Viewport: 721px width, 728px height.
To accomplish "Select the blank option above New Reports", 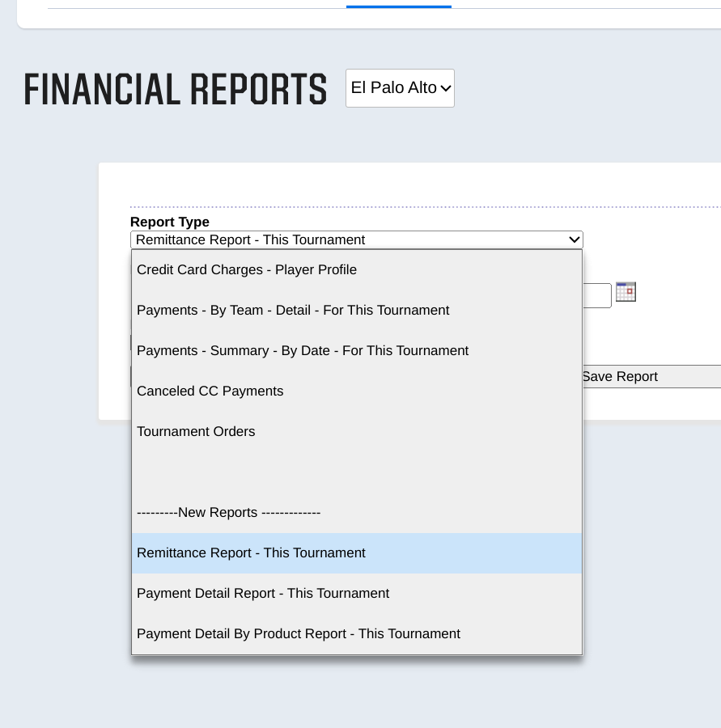I will (x=356, y=472).
